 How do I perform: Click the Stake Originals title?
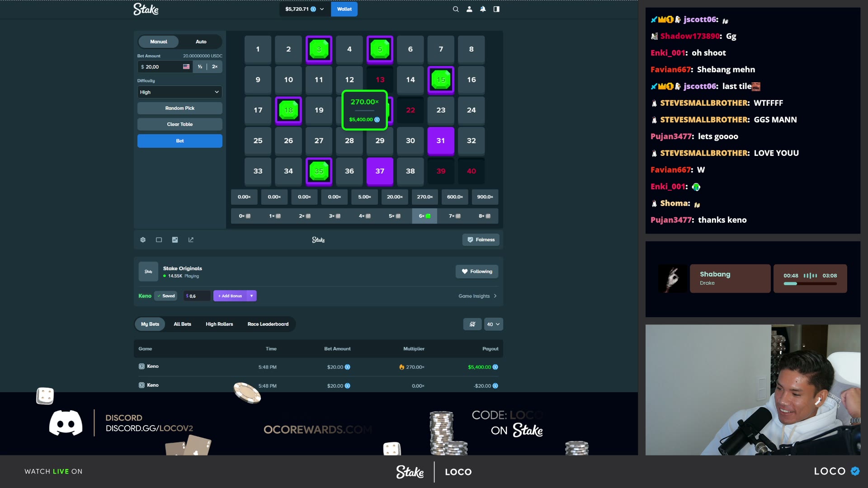pos(183,268)
